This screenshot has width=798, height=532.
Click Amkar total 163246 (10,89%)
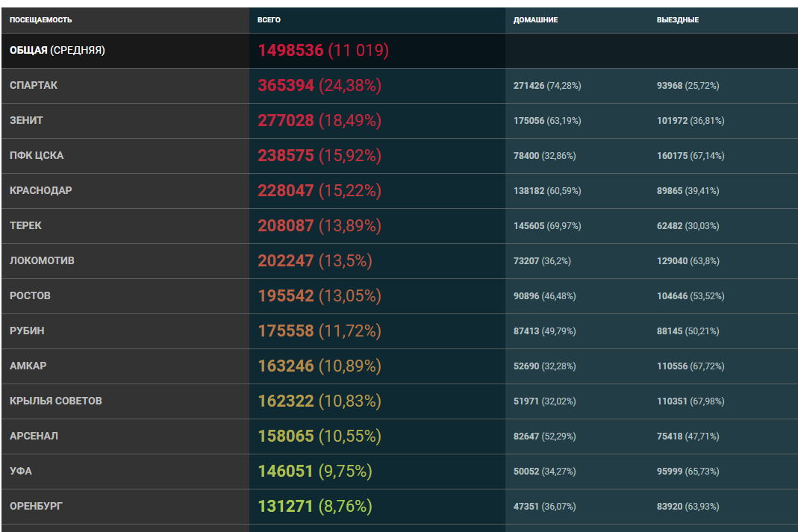click(x=319, y=366)
